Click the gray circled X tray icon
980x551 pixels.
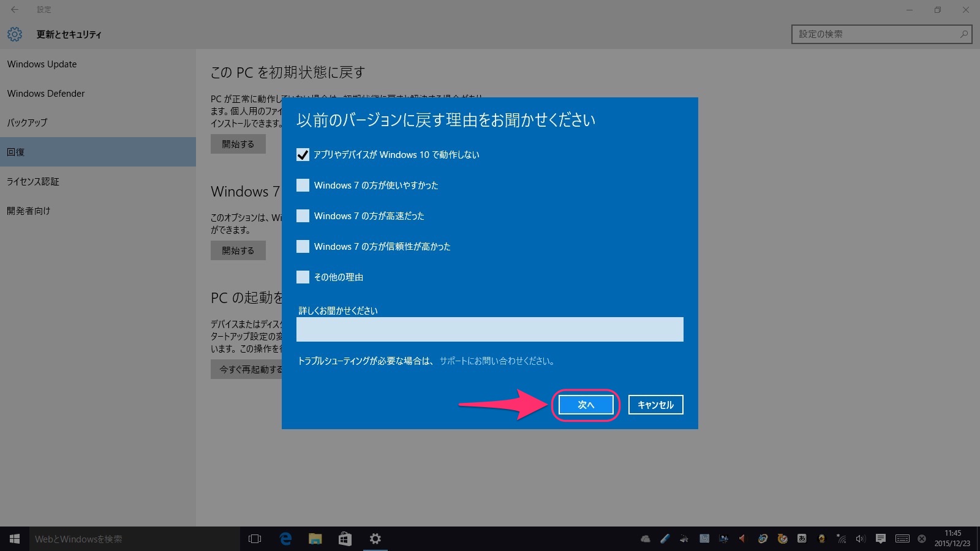922,539
